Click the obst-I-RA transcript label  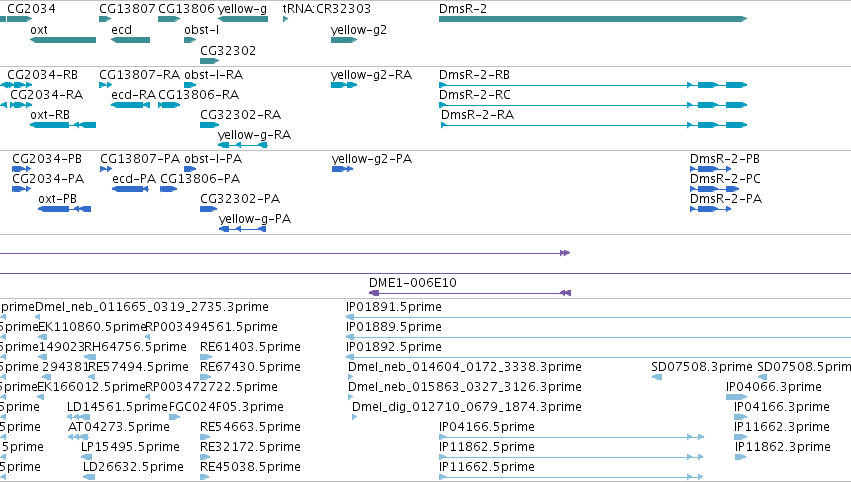213,74
